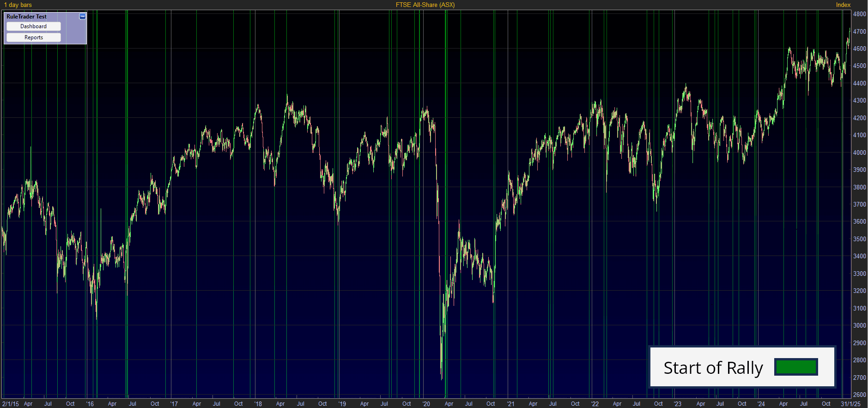Click the '23 year label on time axis

[677, 403]
